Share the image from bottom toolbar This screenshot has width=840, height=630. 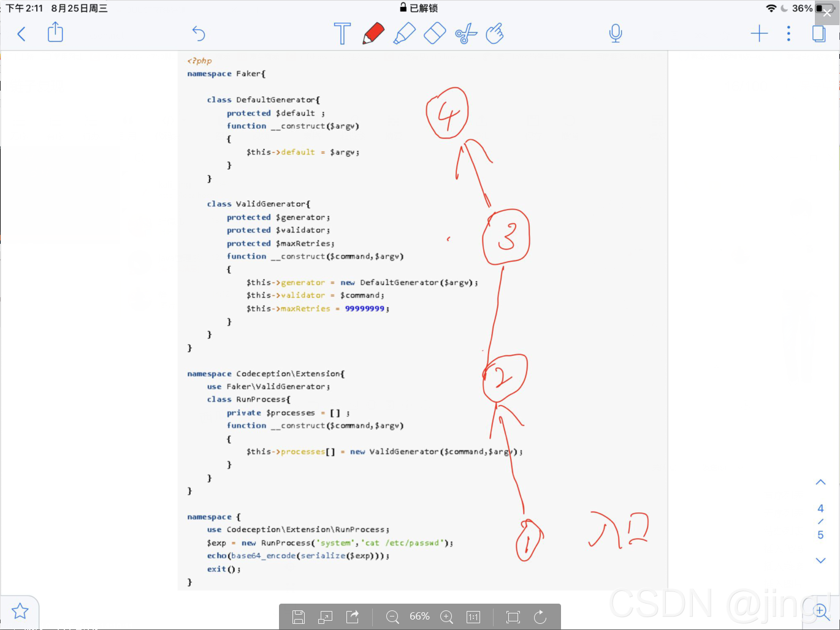353,617
